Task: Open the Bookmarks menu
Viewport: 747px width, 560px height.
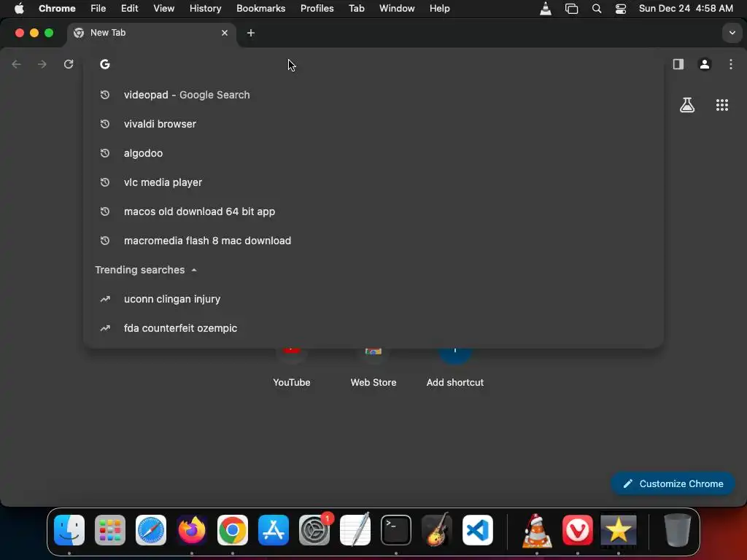Action: (260, 8)
